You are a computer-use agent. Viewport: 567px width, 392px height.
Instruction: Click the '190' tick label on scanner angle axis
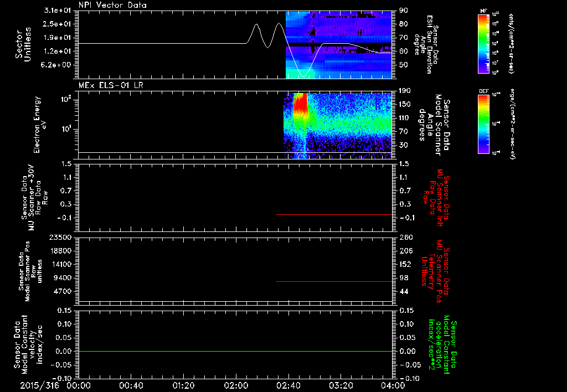(405, 91)
